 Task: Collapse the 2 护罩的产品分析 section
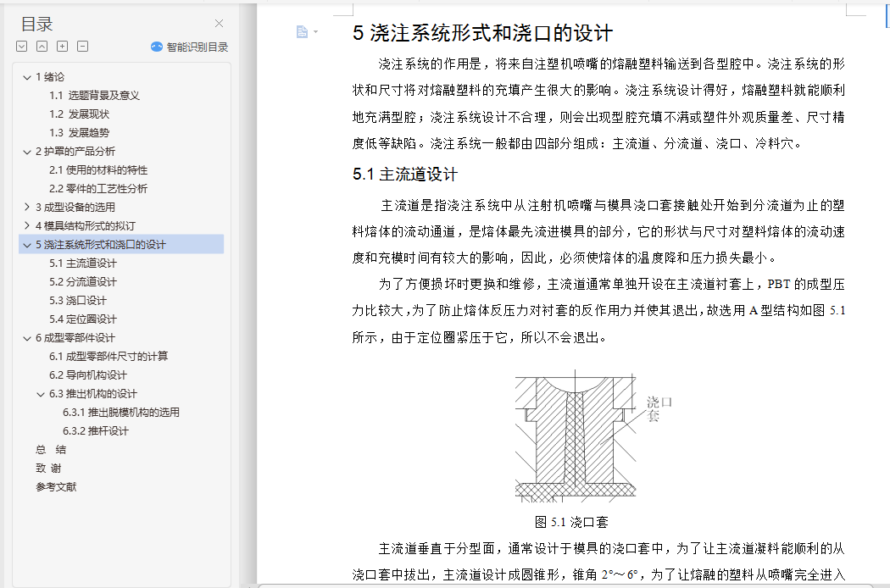click(x=26, y=152)
